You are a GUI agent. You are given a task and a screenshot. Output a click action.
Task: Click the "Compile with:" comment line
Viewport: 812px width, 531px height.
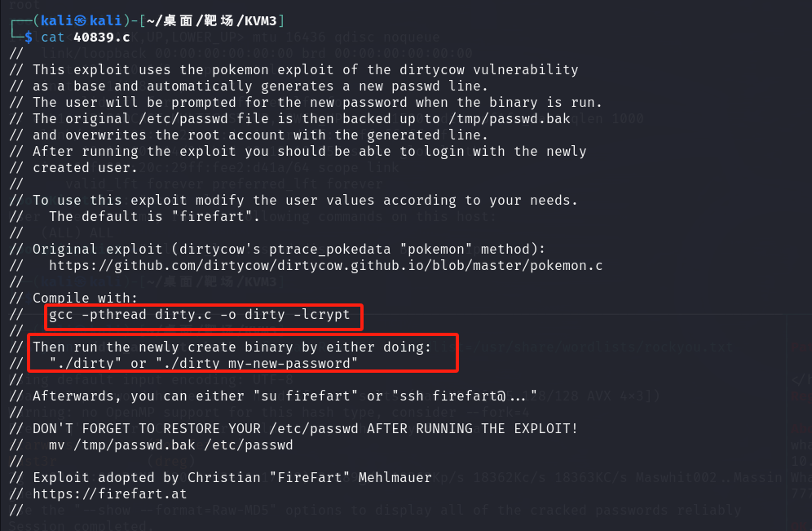pyautogui.click(x=85, y=299)
